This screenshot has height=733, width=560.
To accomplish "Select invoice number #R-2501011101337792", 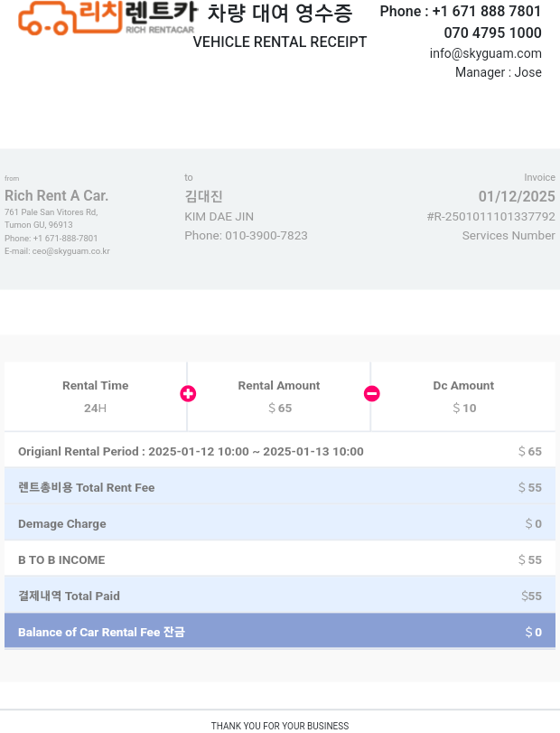I will (x=490, y=216).
